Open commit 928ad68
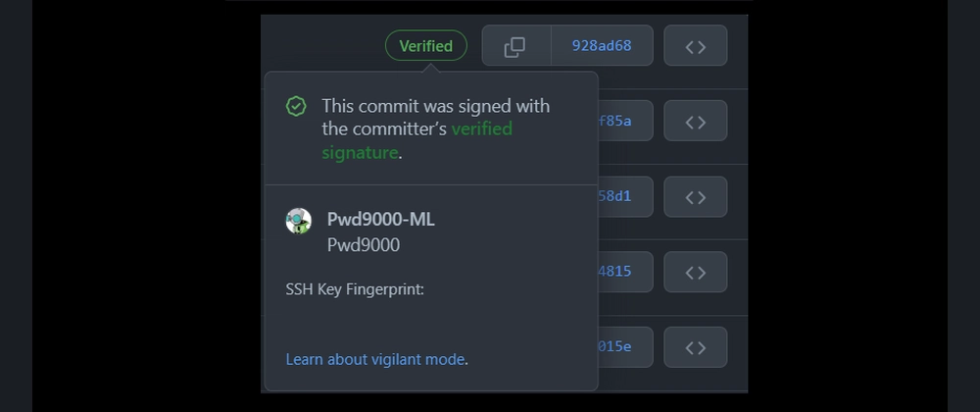 pos(602,46)
